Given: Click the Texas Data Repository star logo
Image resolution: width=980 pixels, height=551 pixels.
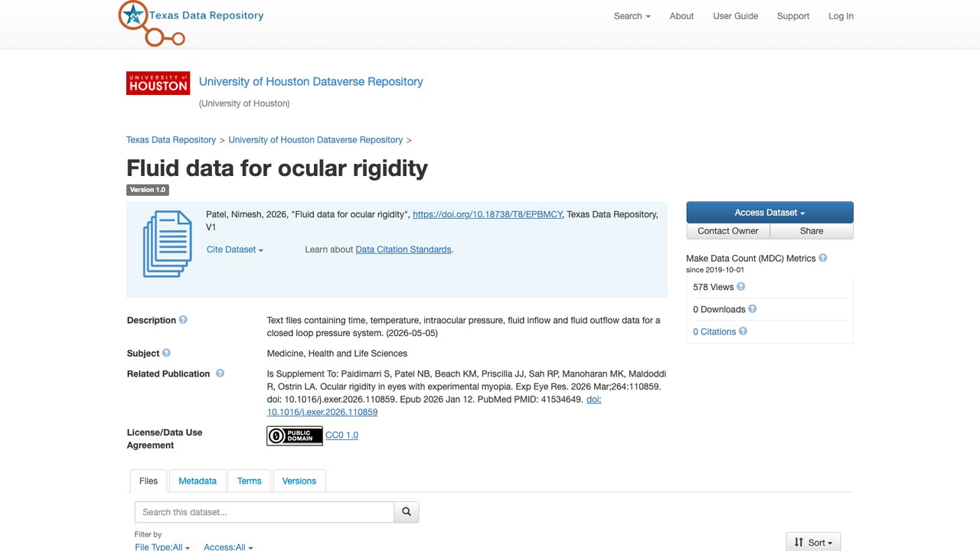Looking at the screenshot, I should (x=152, y=22).
